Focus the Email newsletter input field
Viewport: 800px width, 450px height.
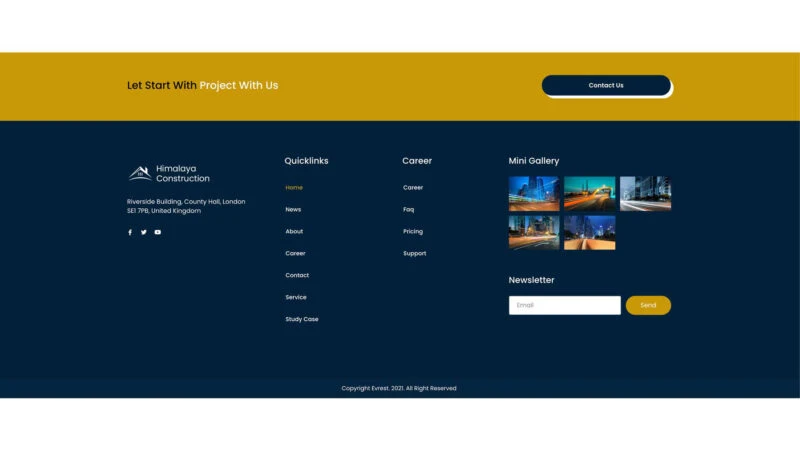(x=564, y=305)
